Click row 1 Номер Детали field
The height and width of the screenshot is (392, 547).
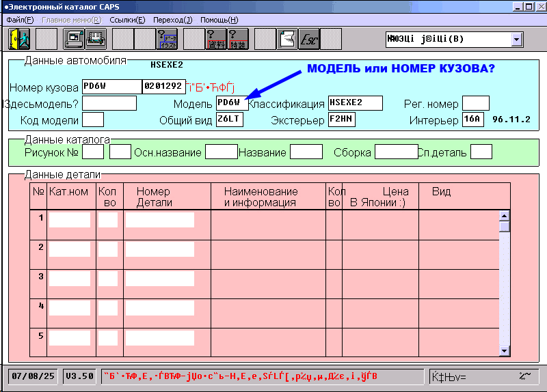click(x=159, y=220)
